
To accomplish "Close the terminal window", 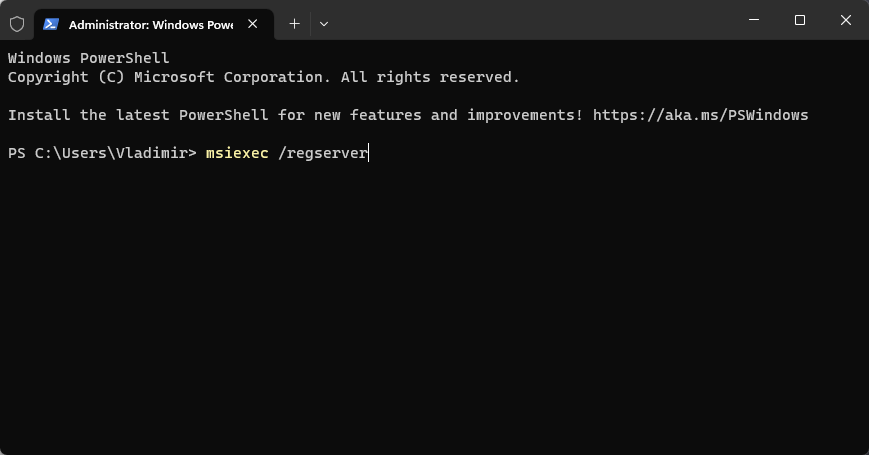I will (846, 20).
